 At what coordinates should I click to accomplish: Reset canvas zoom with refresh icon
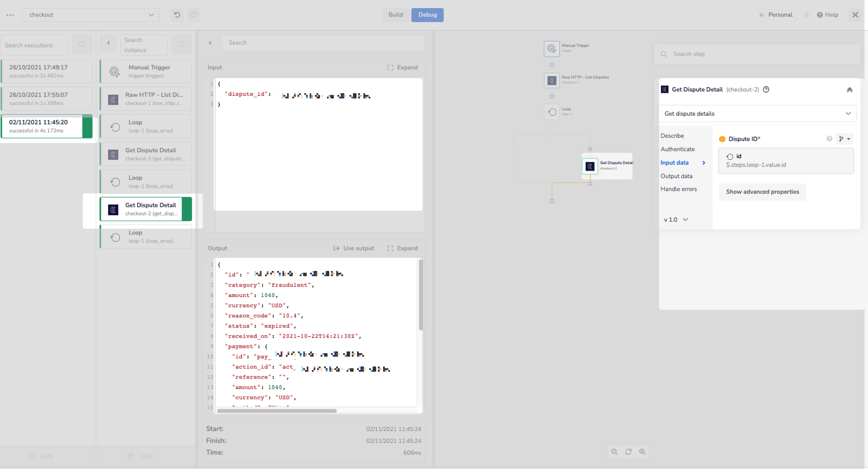point(628,451)
